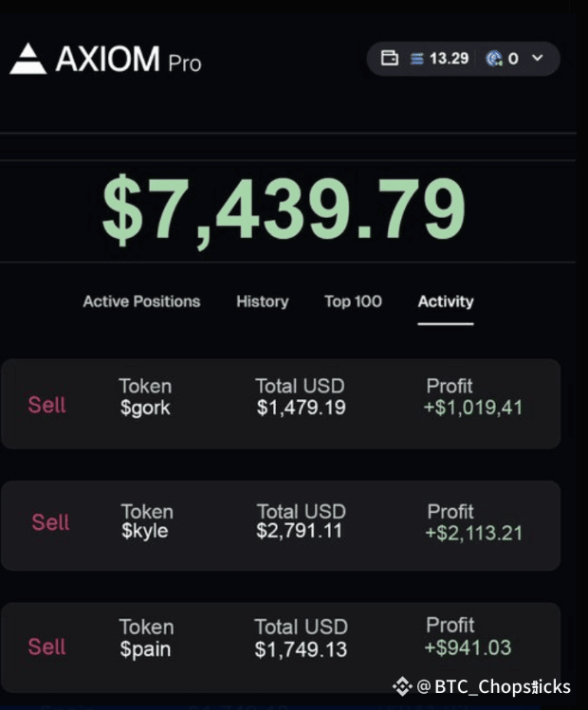Switch to the Active Positions tab
Screen dimensions: 588x710
[141, 301]
